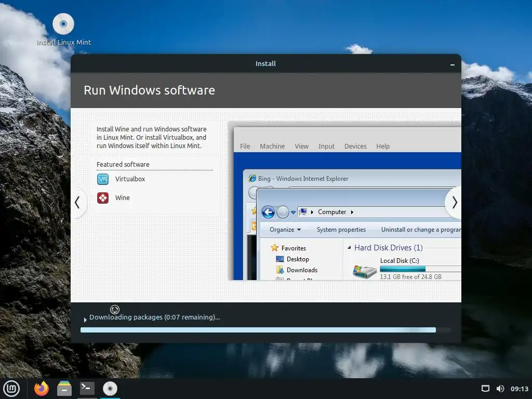532x399 pixels.
Task: Click System properties in Explorer image
Action: [x=341, y=230]
